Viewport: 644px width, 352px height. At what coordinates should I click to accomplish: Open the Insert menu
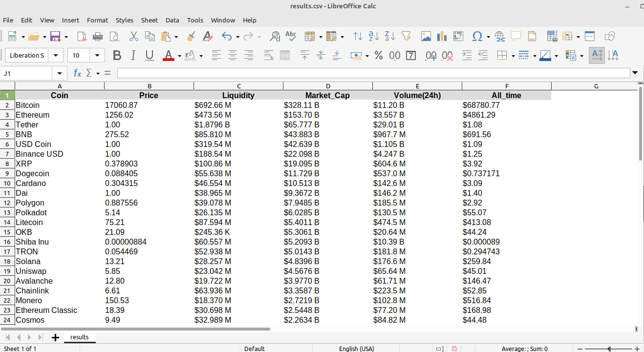(x=70, y=20)
